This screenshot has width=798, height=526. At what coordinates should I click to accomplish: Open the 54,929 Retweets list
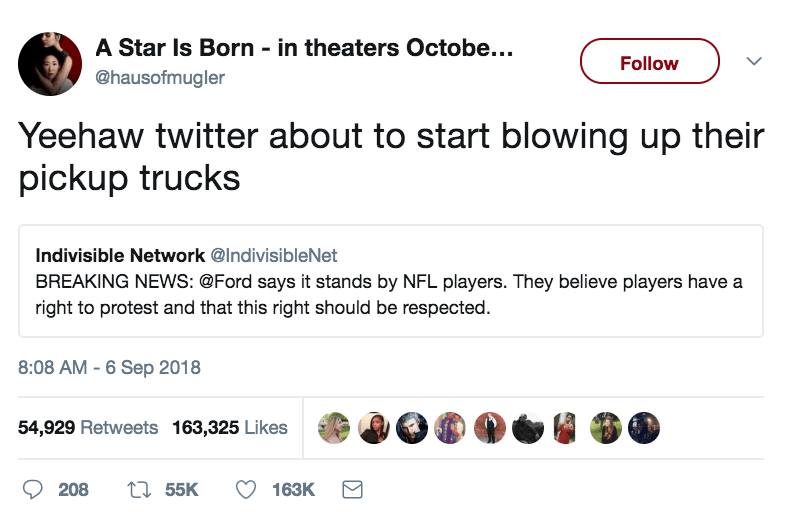pyautogui.click(x=88, y=428)
